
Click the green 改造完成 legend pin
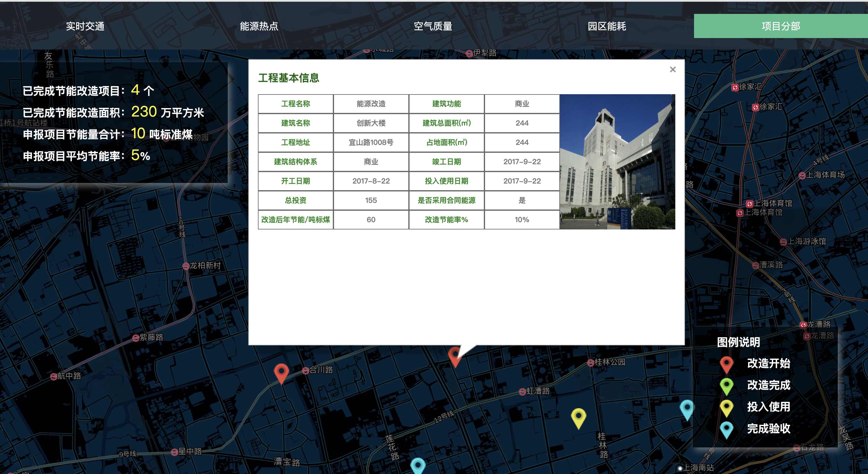pos(726,386)
